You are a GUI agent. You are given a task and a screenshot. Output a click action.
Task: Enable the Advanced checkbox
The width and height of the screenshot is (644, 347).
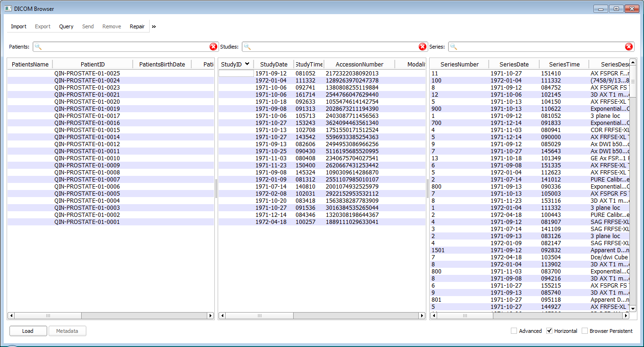pos(514,331)
